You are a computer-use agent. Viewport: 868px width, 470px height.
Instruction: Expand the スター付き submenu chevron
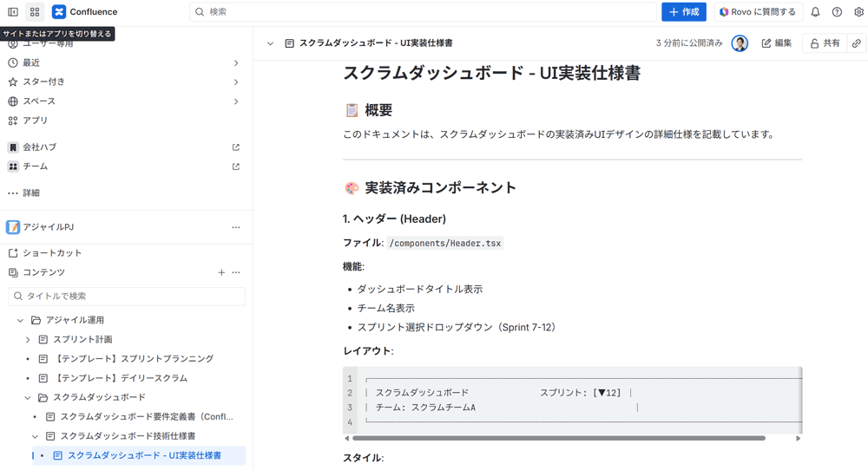(236, 82)
